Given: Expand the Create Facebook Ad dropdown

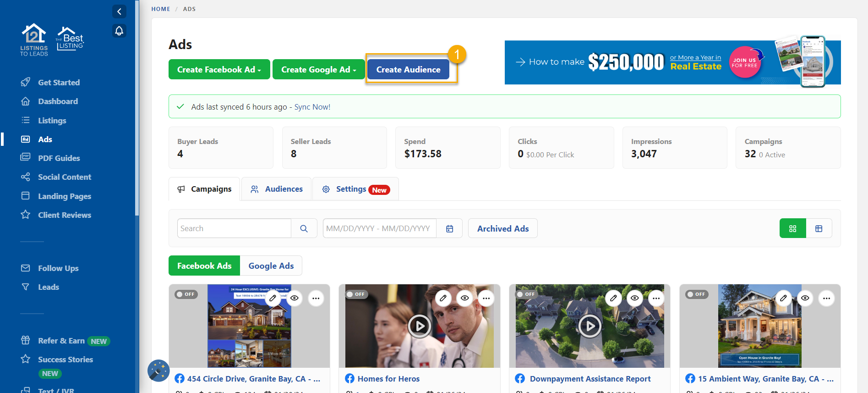Looking at the screenshot, I should coord(219,70).
